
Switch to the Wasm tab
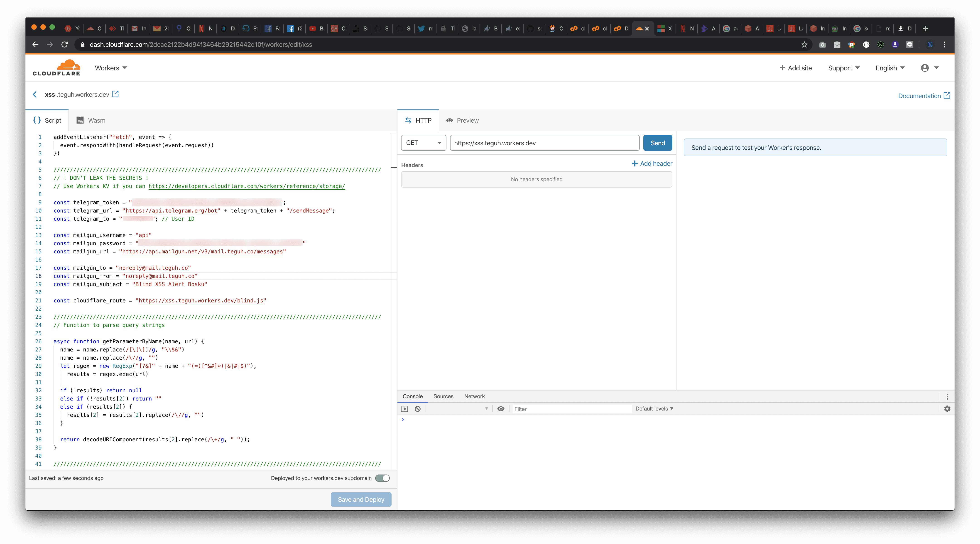91,120
